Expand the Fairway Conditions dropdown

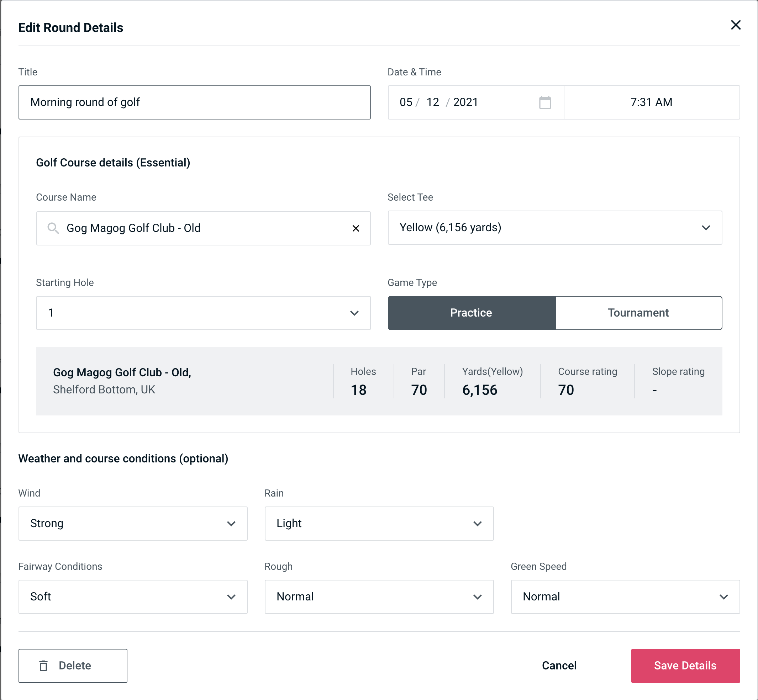pyautogui.click(x=234, y=596)
